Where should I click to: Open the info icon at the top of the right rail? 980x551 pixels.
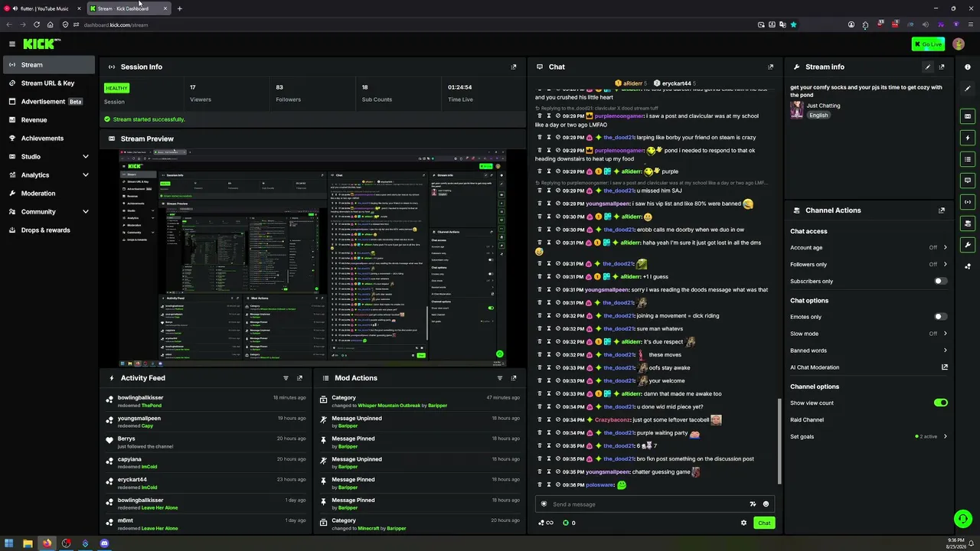pos(968,67)
